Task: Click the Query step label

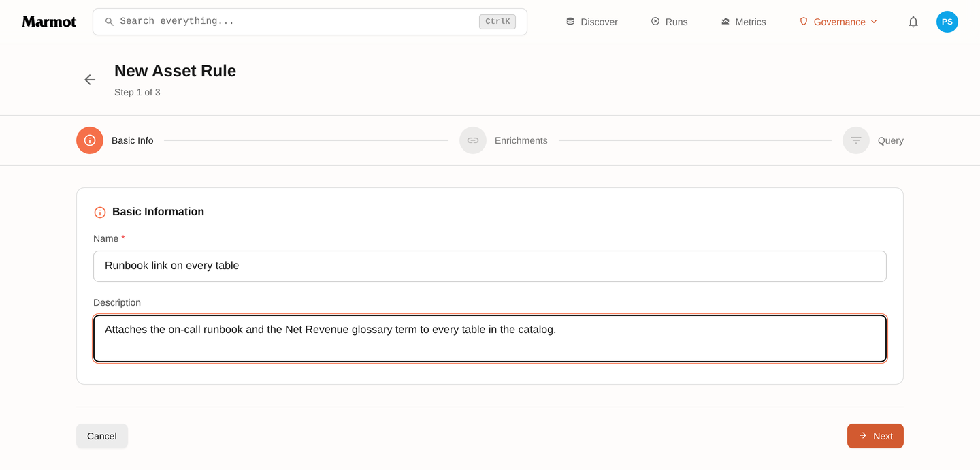Action: tap(891, 140)
